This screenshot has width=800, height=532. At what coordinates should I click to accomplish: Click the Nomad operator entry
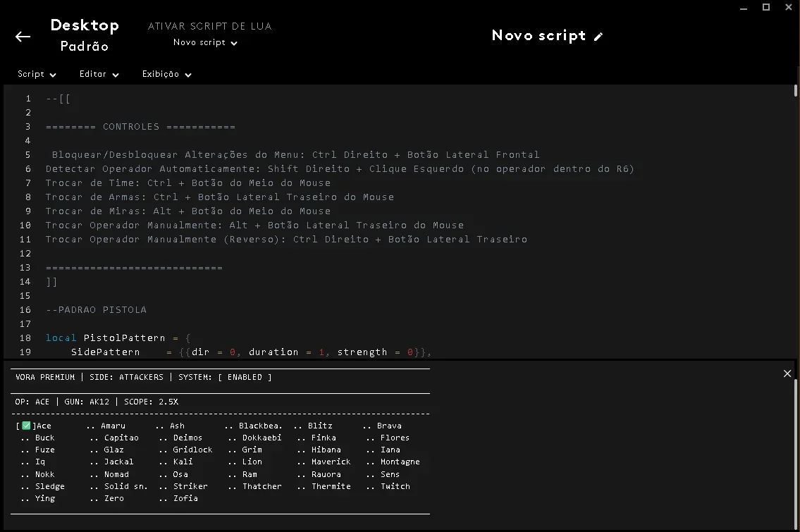[116, 474]
